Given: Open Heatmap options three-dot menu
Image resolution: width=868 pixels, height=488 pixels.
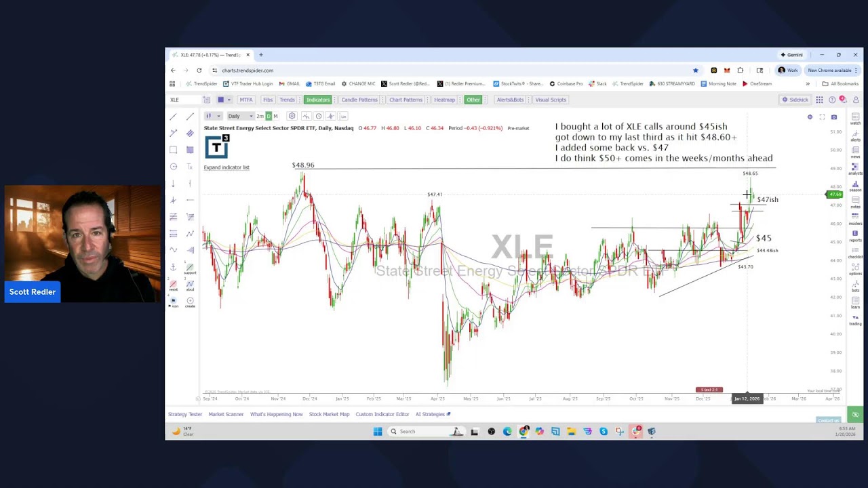Looking at the screenshot, I should (459, 100).
